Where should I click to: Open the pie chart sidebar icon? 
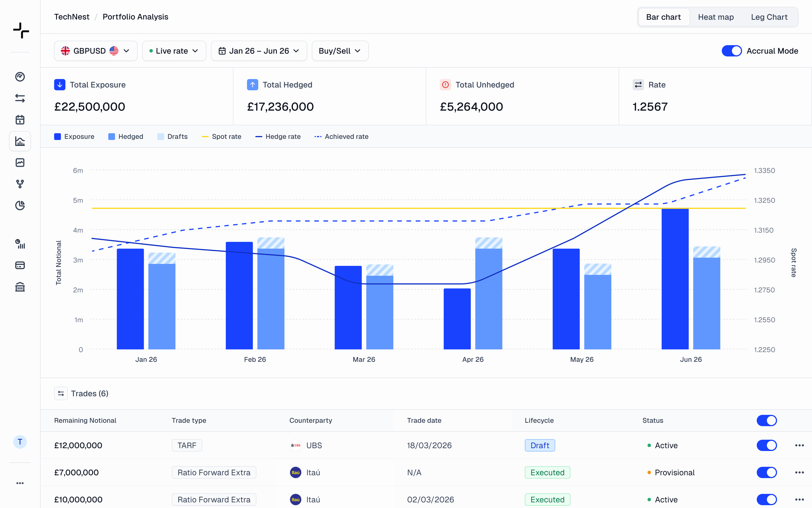pos(20,205)
